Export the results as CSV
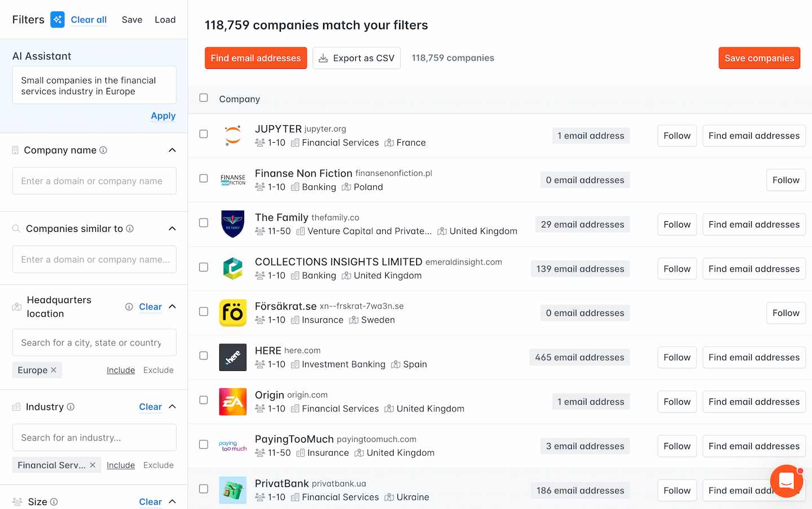This screenshot has width=812, height=509. pyautogui.click(x=357, y=58)
